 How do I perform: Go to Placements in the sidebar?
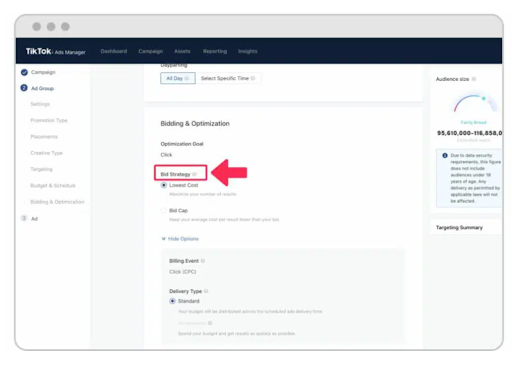44,137
